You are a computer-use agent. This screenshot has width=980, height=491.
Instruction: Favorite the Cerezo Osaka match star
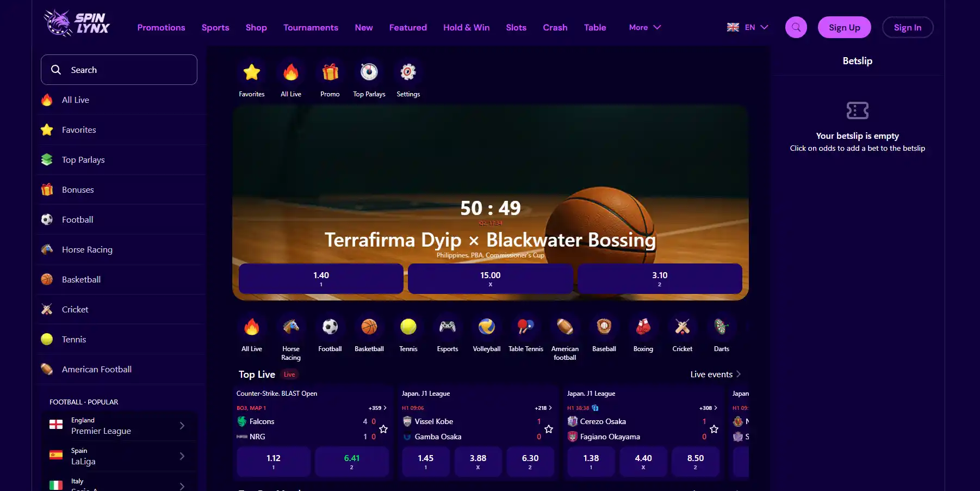[714, 429]
